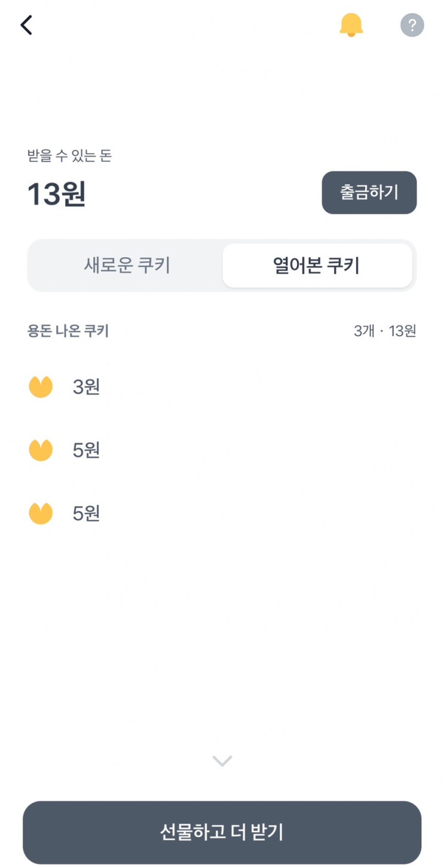The image size is (444, 868).
Task: Tap the small 13원 total in the list summary
Action: [x=402, y=331]
